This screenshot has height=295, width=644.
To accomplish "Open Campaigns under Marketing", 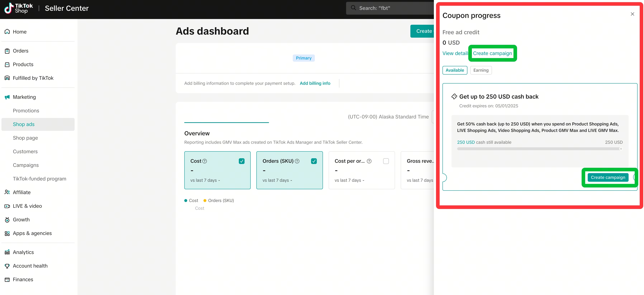I will point(38,165).
